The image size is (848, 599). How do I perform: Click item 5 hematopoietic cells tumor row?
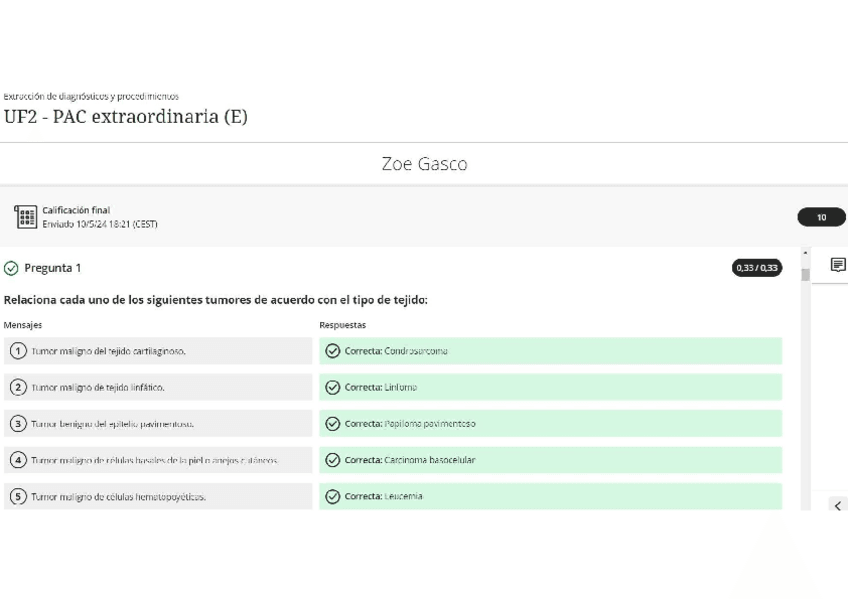[158, 496]
